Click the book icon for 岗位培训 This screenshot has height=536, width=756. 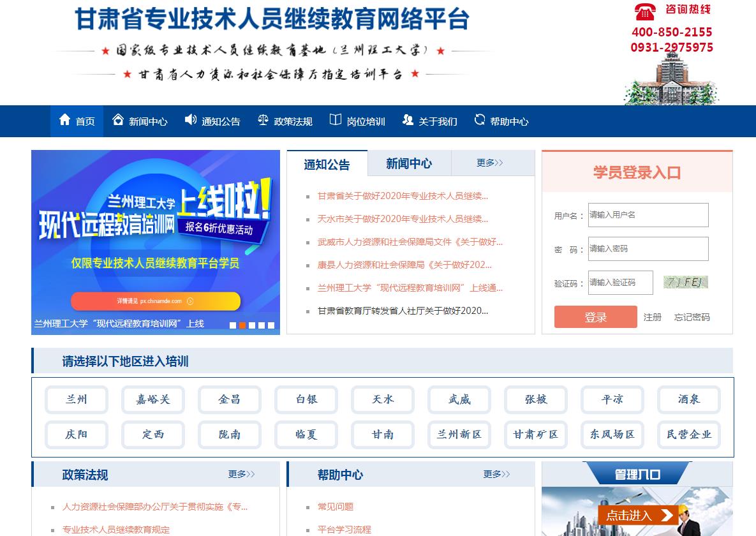tap(336, 120)
